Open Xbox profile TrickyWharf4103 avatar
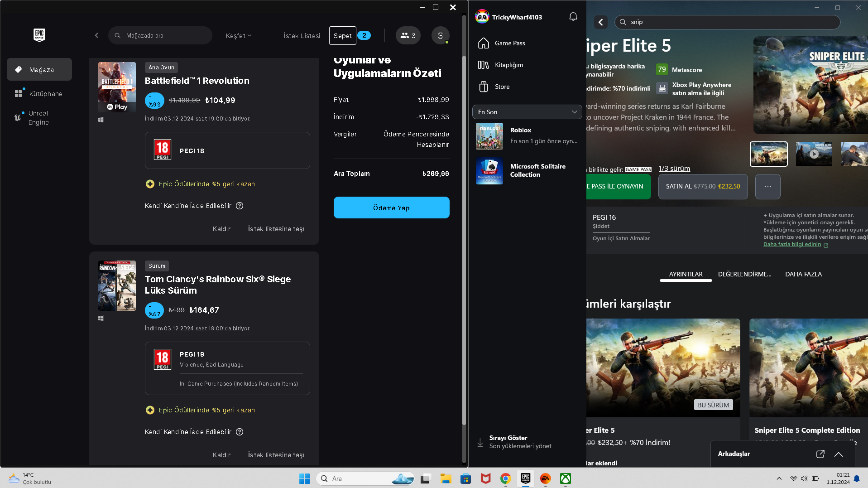The width and height of the screenshot is (868, 488). 482,17
